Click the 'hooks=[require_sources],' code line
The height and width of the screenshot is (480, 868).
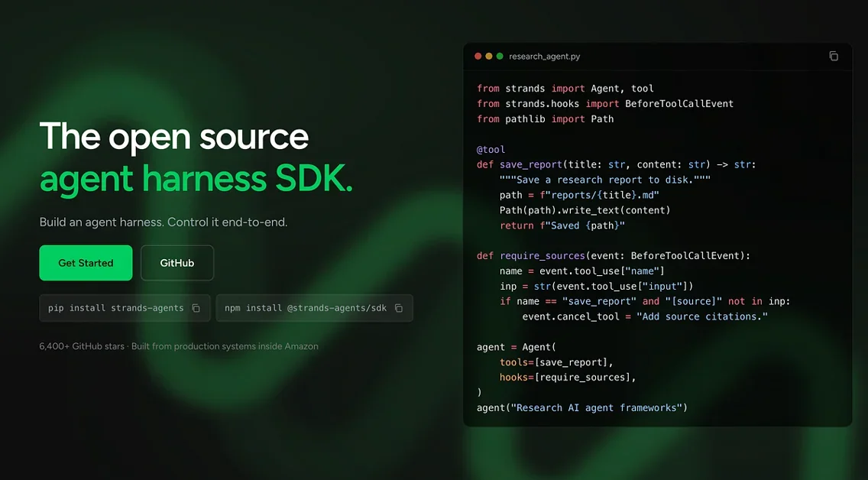click(x=568, y=378)
